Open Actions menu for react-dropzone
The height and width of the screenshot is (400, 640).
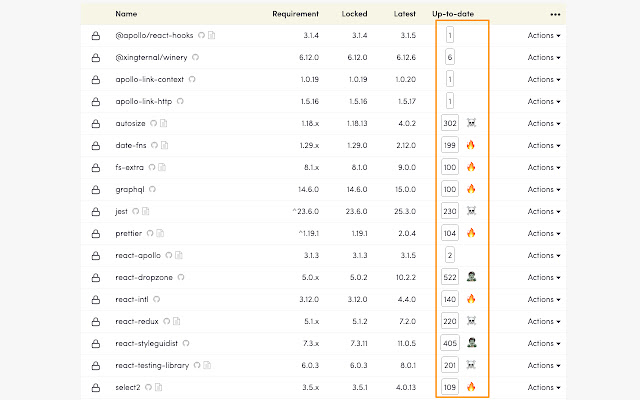(x=544, y=278)
